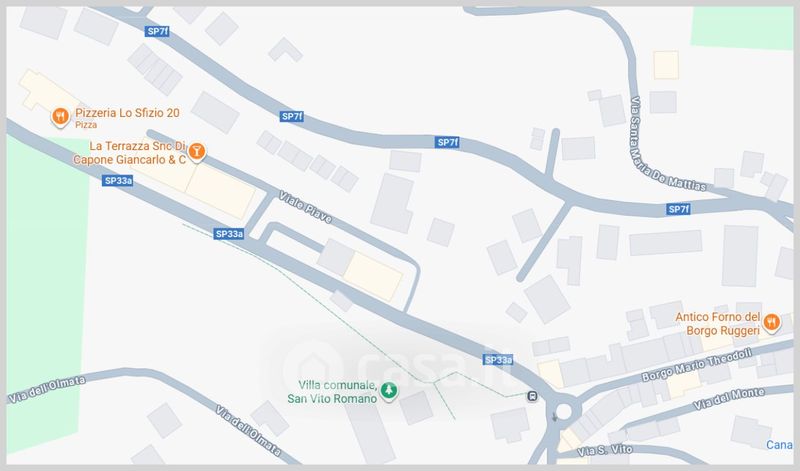Click the Via del Monte street label
Screen dimensions: 800x471
pyautogui.click(x=729, y=399)
